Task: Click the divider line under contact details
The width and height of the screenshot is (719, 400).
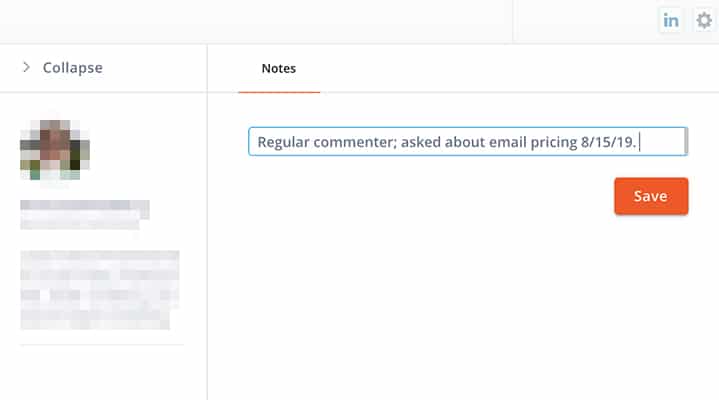Action: coord(102,344)
